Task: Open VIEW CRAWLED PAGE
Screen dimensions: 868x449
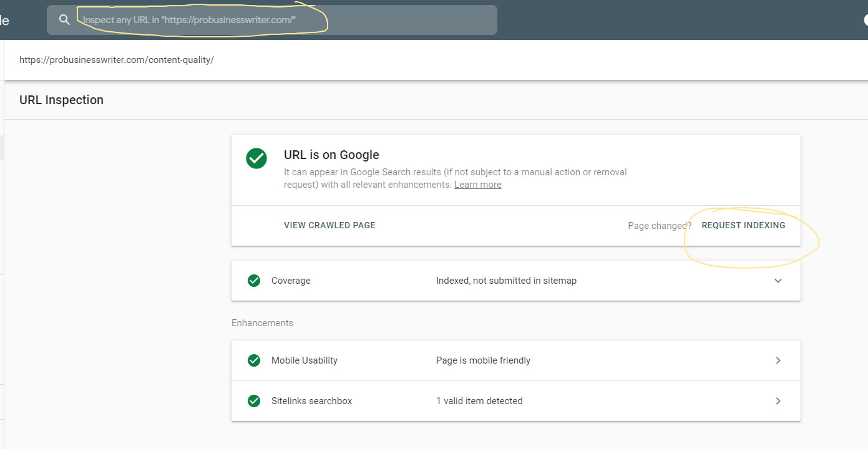Action: pos(329,225)
